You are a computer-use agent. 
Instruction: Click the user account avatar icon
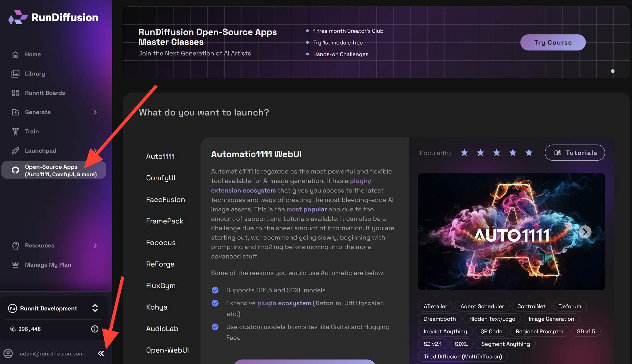pos(8,354)
